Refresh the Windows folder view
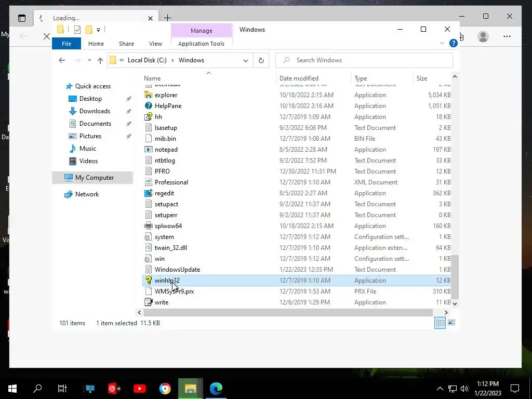The width and height of the screenshot is (532, 399). pos(261,60)
